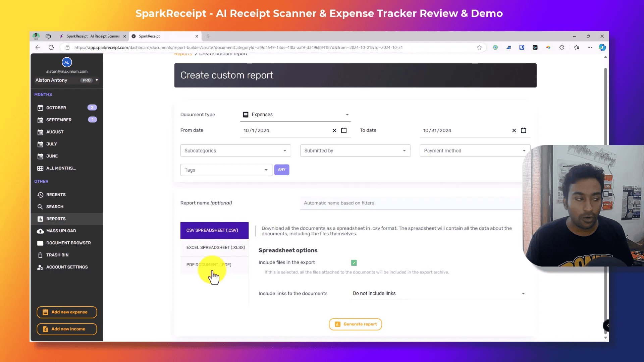The width and height of the screenshot is (644, 362).
Task: Click the browser profile picture icon
Action: point(36,36)
